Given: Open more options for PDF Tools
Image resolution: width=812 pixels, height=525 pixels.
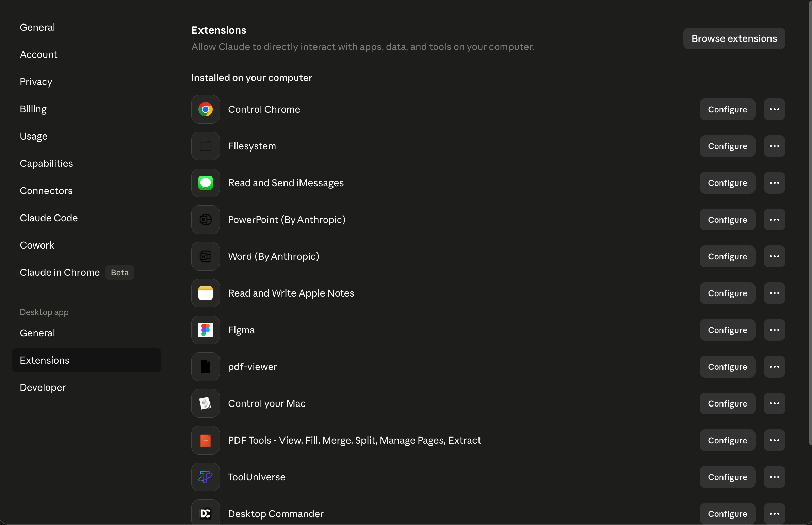Looking at the screenshot, I should coord(775,441).
